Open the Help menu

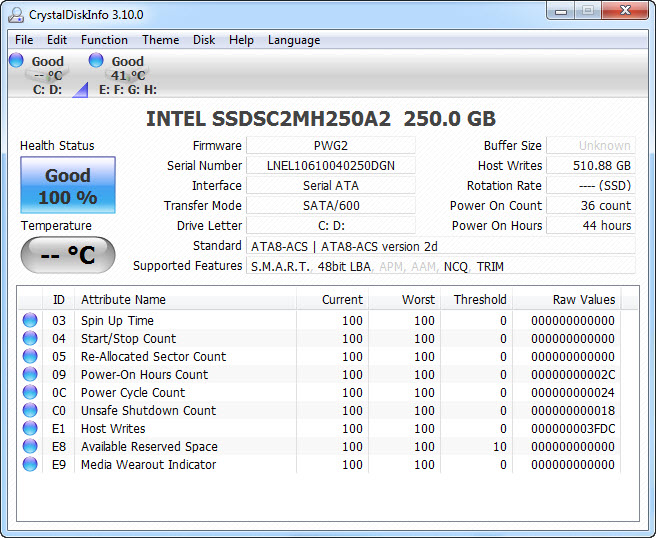click(241, 40)
